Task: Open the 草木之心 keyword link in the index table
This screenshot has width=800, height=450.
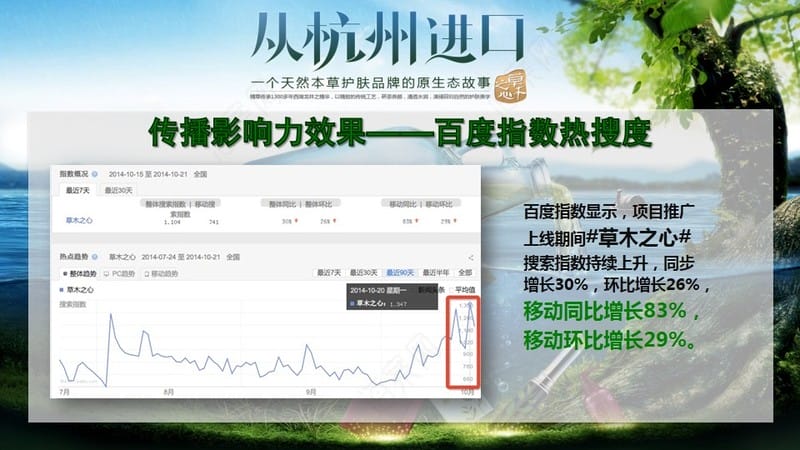Action: tap(79, 220)
